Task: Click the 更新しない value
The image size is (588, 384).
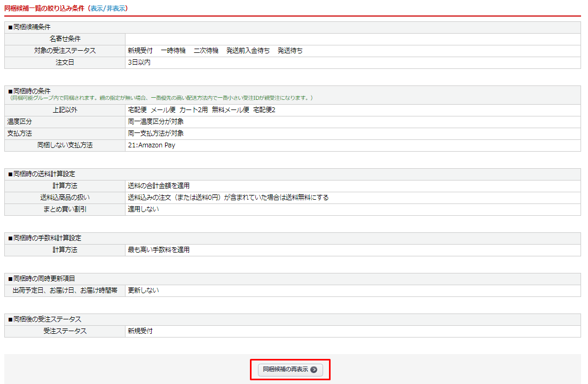Action: [x=143, y=291]
